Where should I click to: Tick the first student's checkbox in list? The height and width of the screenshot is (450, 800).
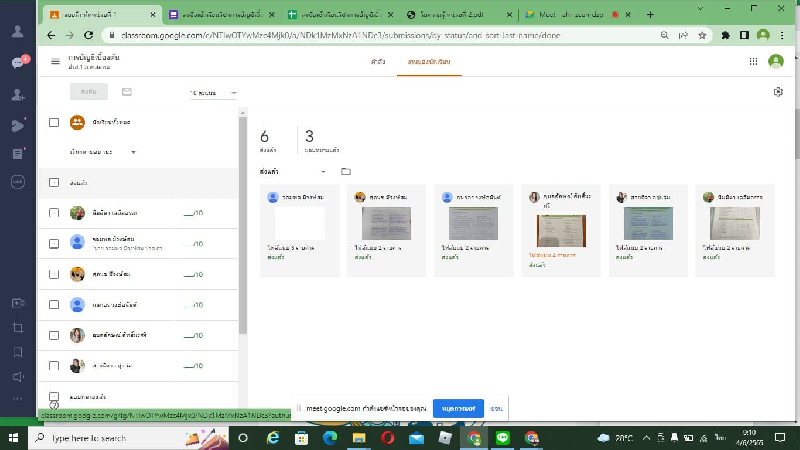54,213
